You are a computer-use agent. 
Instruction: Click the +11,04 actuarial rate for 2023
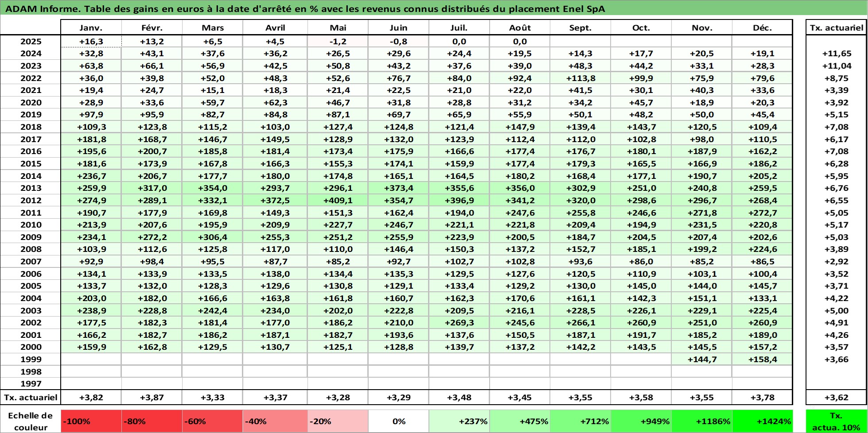point(836,66)
